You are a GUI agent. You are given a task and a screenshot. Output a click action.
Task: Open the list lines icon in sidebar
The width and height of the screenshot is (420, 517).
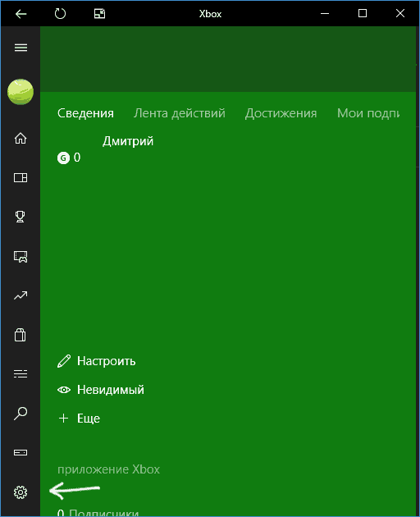coord(21,373)
